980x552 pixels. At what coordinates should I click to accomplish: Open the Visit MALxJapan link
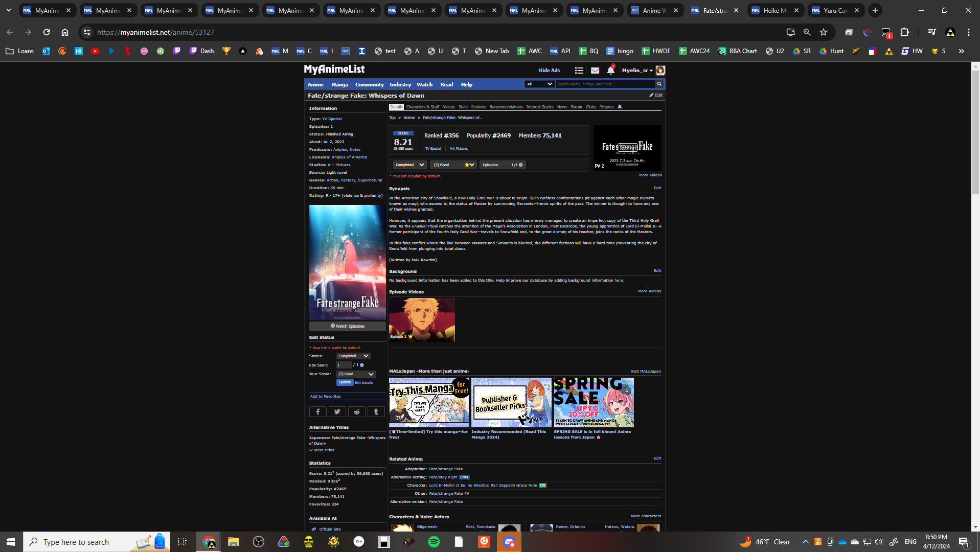click(x=646, y=372)
